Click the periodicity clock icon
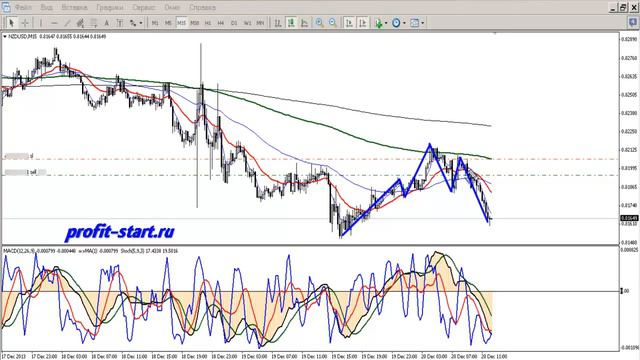640x360 pixels. 396,23
